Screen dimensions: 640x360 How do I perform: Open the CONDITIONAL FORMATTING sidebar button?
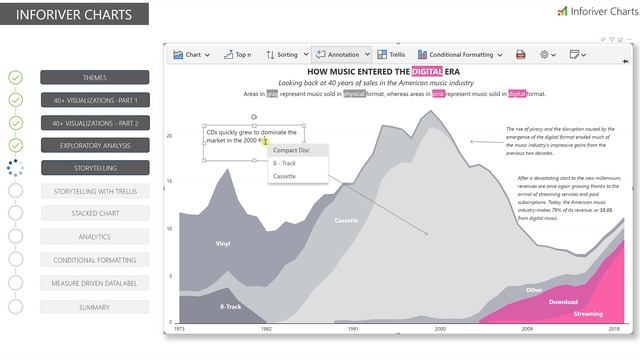pos(95,260)
